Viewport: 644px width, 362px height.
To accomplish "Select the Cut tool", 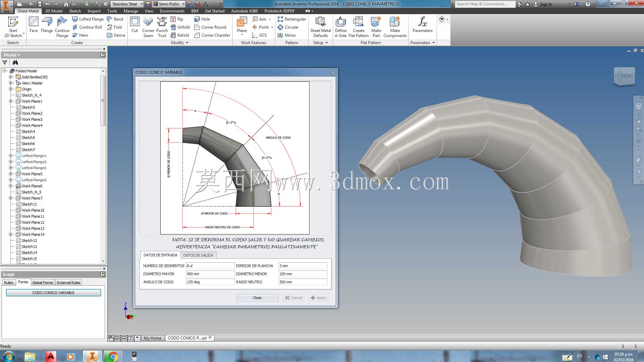I will pos(135,25).
